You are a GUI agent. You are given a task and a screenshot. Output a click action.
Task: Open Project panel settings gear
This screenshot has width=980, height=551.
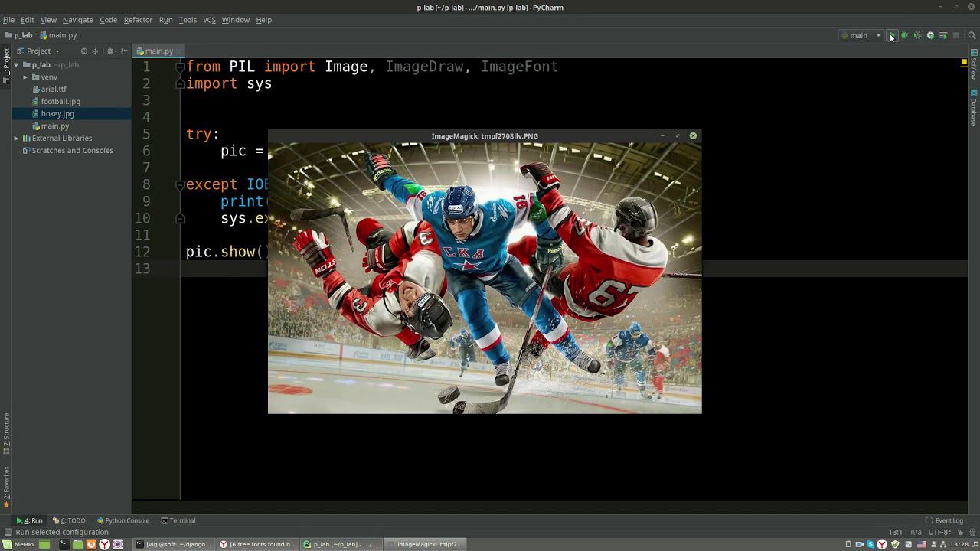tap(110, 51)
